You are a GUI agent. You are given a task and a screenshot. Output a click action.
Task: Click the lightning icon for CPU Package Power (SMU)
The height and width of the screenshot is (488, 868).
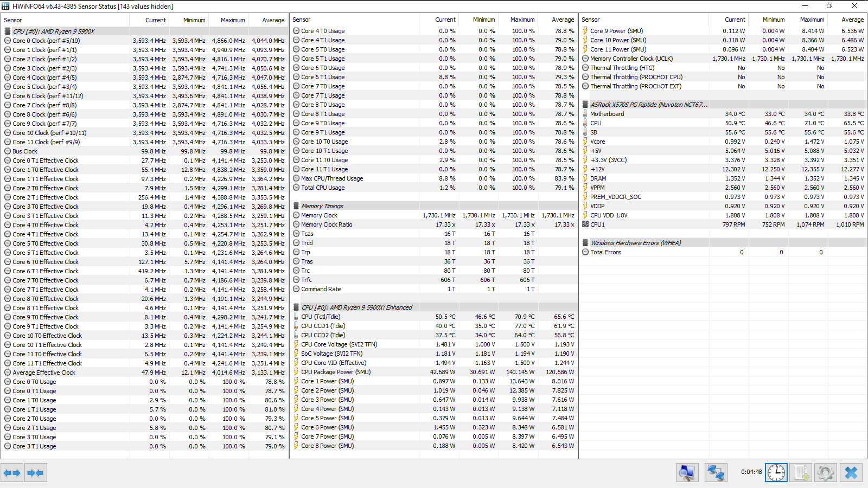[296, 372]
